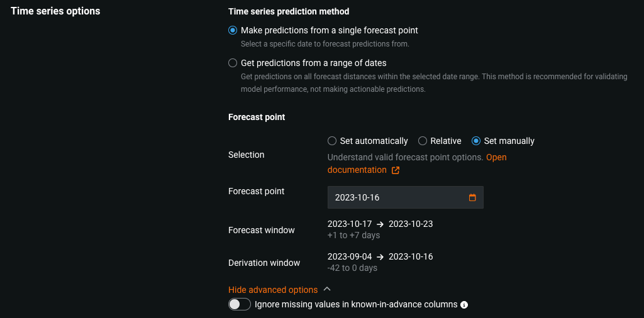Click the 'Hide advanced options' link
This screenshot has width=644, height=318.
click(273, 290)
